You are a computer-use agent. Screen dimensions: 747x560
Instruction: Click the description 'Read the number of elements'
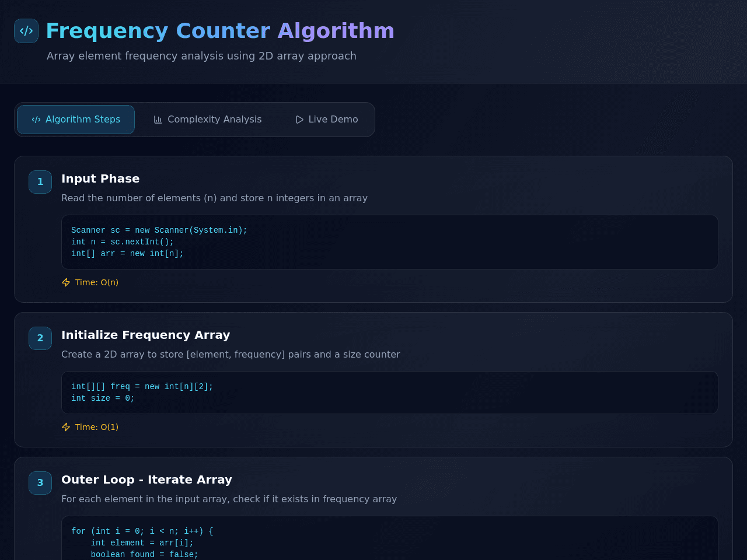click(214, 198)
